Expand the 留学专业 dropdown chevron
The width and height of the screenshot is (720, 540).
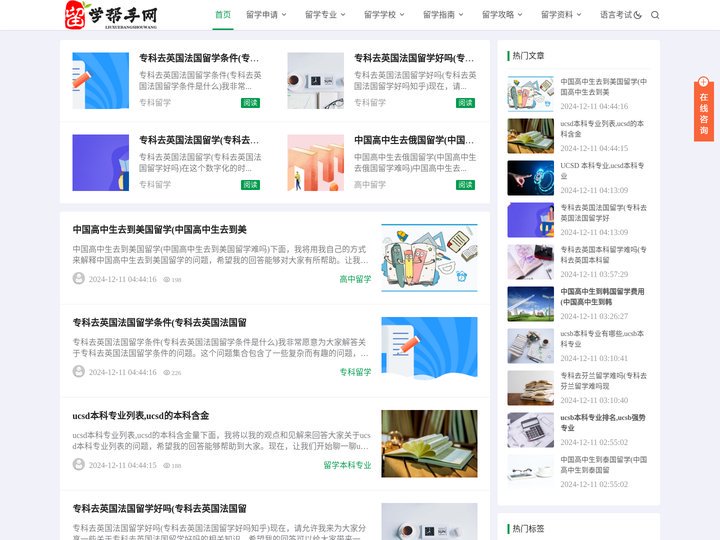pyautogui.click(x=343, y=15)
